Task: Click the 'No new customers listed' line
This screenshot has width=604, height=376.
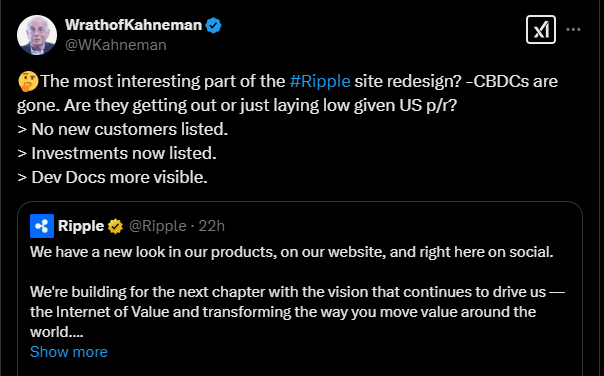Action: tap(123, 129)
